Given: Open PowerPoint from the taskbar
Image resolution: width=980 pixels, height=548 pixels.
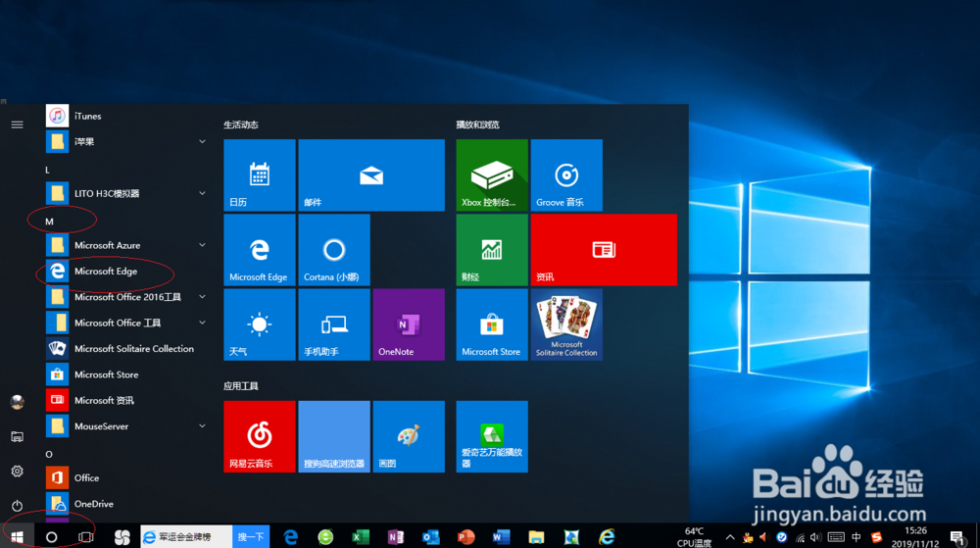Looking at the screenshot, I should (465, 537).
